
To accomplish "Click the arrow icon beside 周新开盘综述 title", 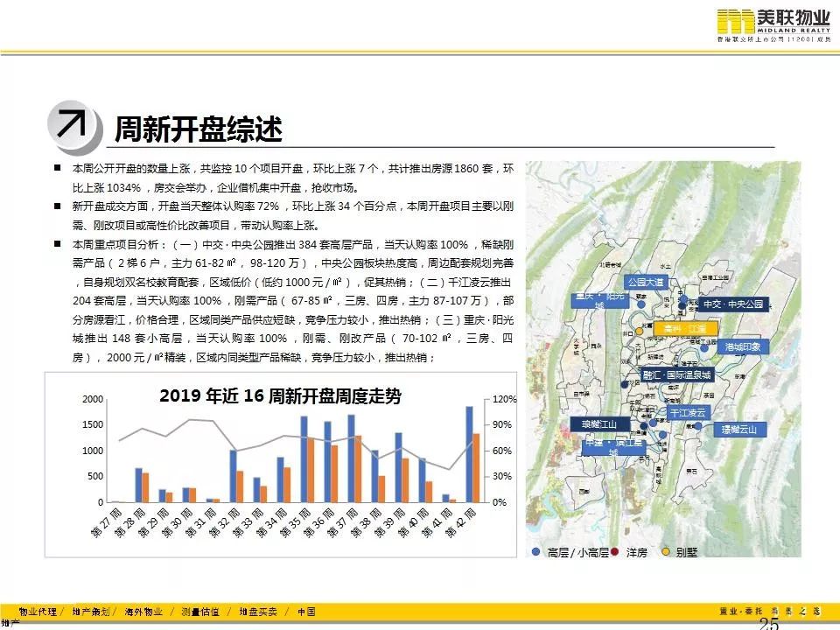I will [73, 126].
